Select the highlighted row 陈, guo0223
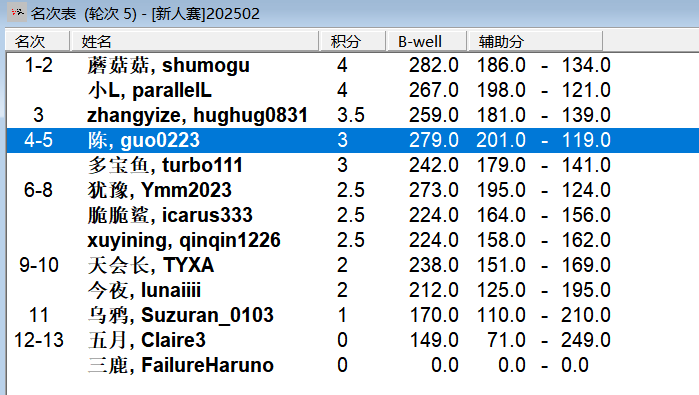 coord(353,140)
